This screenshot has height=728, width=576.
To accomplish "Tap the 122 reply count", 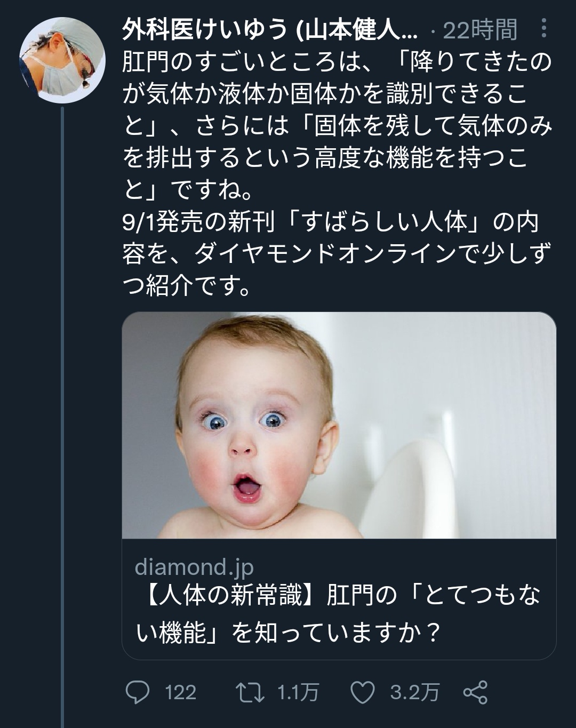I will (x=180, y=692).
